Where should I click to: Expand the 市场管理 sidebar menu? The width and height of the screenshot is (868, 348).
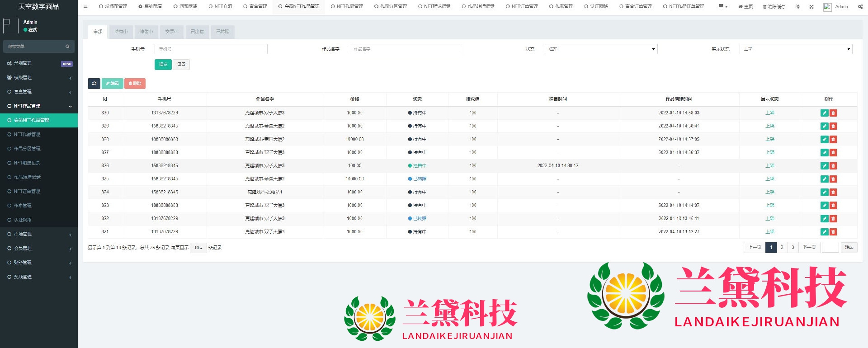pos(39,234)
